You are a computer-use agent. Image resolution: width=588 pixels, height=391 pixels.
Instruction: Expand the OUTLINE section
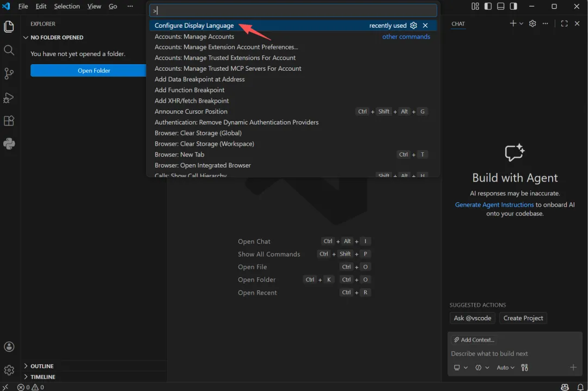39,366
